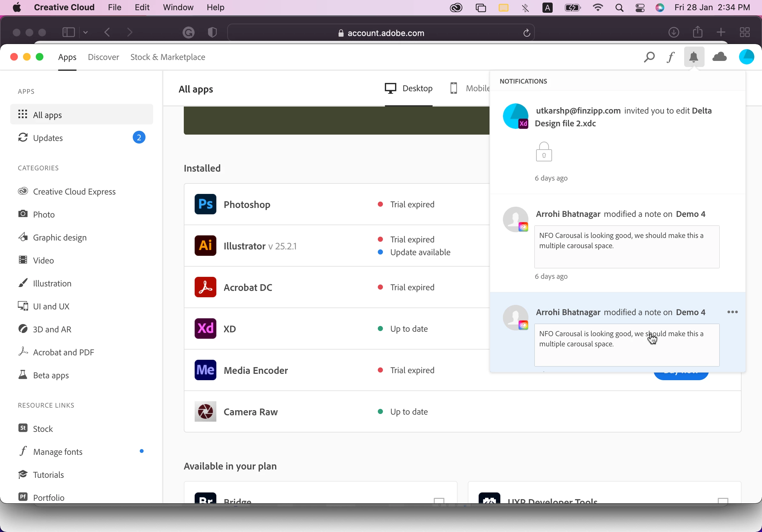Expand the Safari sidebar dropdown arrow
The height and width of the screenshot is (532, 762).
[86, 33]
